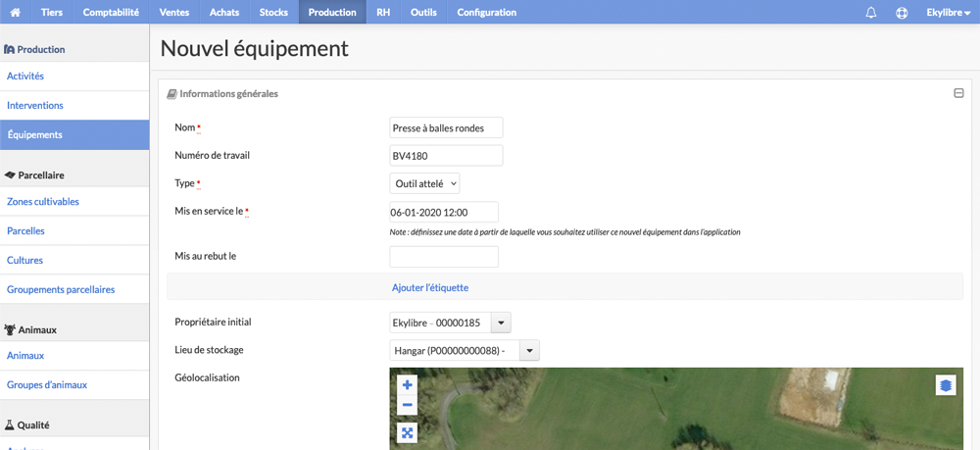The height and width of the screenshot is (450, 980).
Task: Open the Stocks menu
Action: pyautogui.click(x=273, y=13)
